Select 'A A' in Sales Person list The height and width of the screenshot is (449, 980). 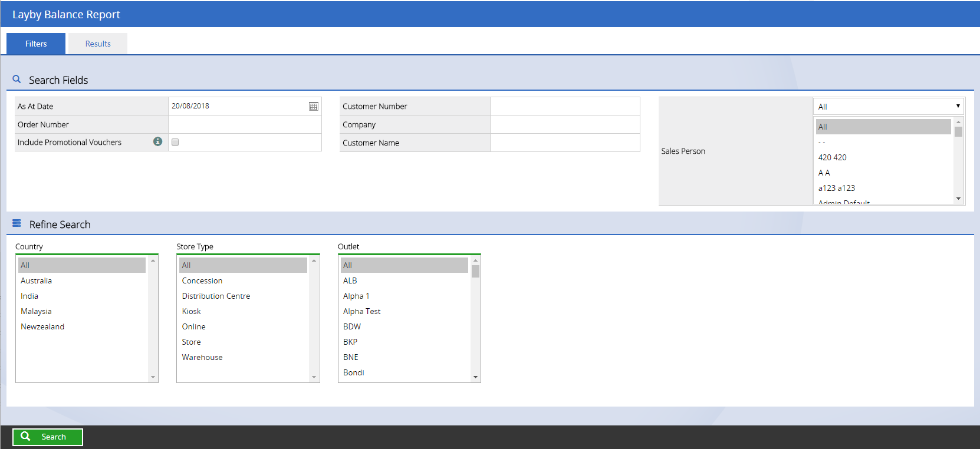tap(883, 173)
